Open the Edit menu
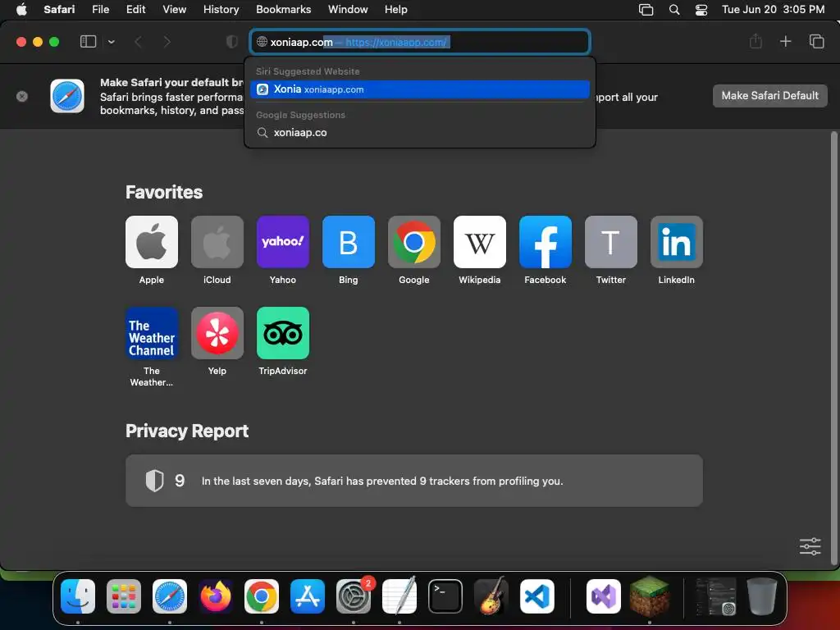This screenshot has height=630, width=840. click(135, 10)
